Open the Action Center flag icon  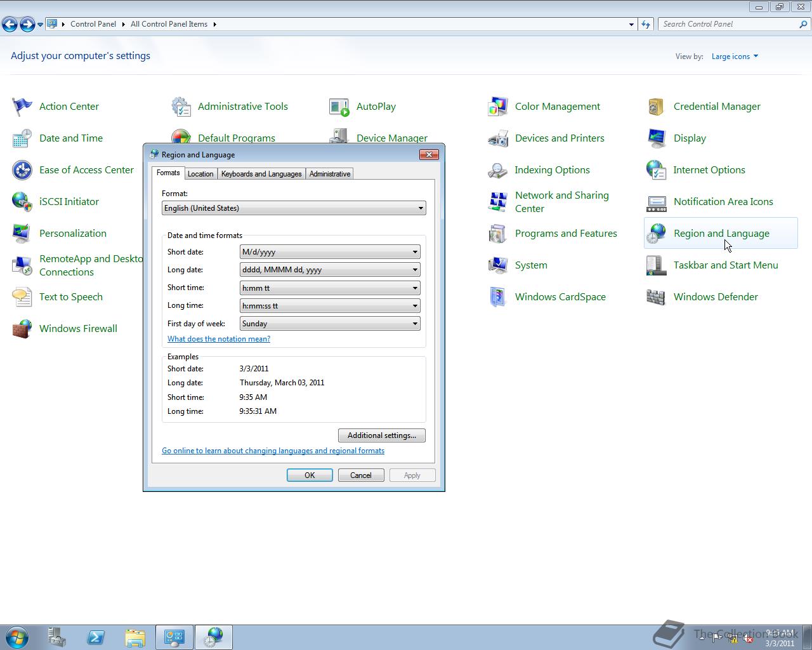22,107
